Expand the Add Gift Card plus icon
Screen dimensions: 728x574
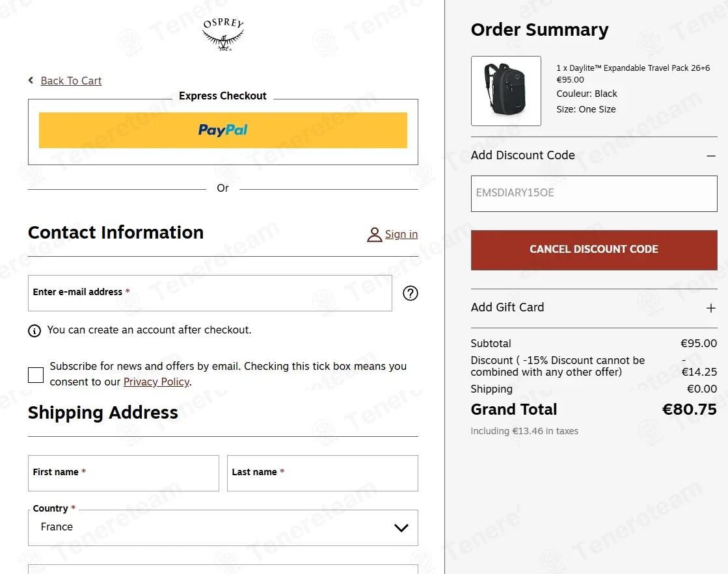pos(711,308)
